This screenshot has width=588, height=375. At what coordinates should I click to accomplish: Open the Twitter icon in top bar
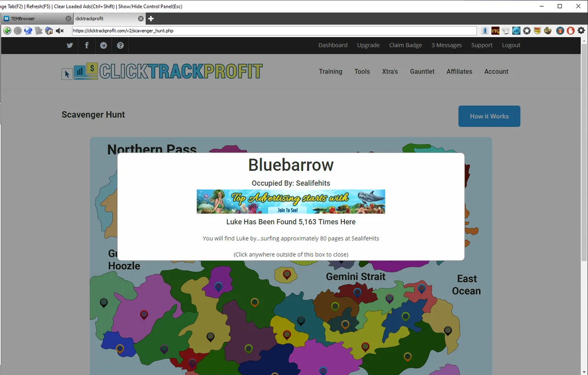point(70,45)
